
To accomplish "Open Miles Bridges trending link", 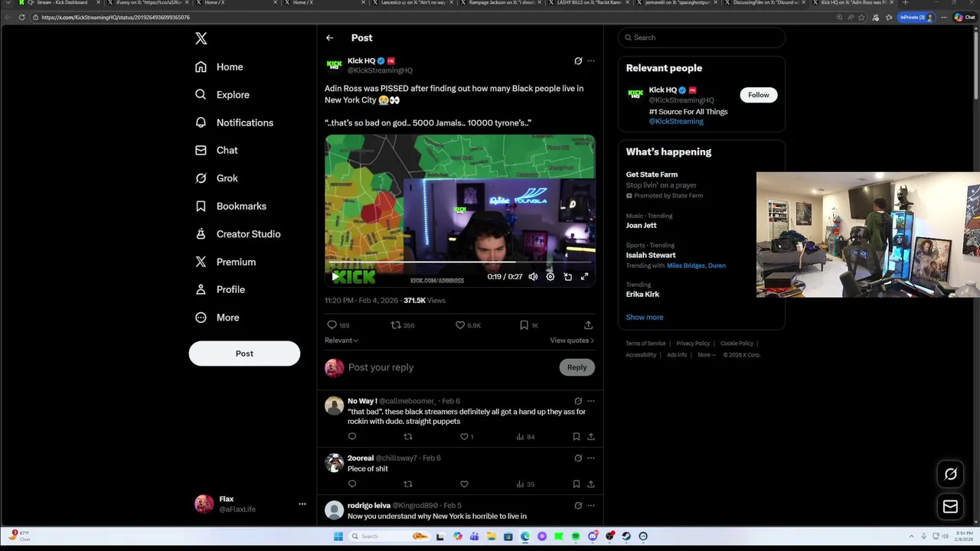I will point(685,266).
